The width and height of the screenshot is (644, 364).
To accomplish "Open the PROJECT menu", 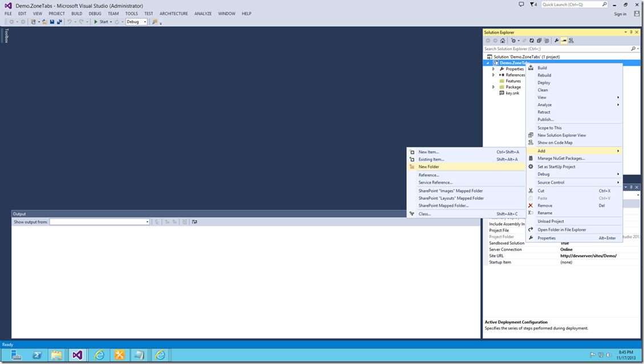I will coord(56,14).
